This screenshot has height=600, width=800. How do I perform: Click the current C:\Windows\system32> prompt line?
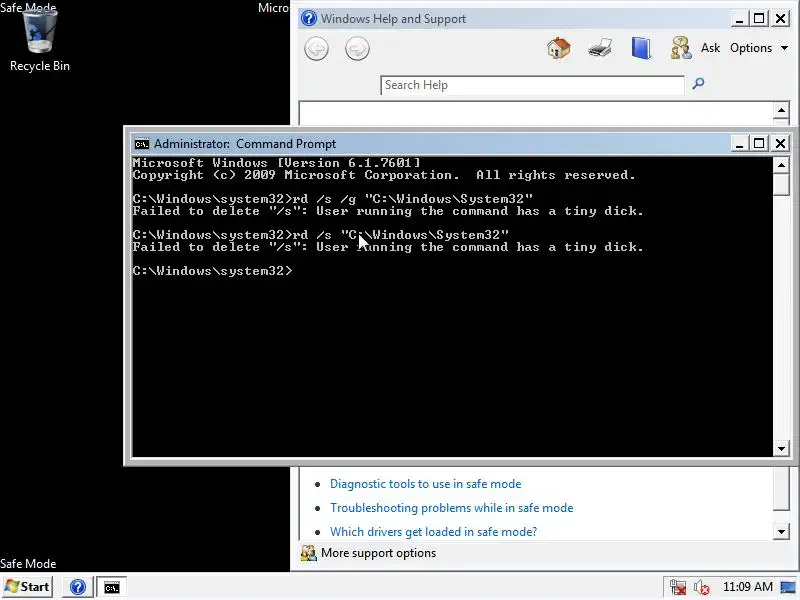point(213,271)
